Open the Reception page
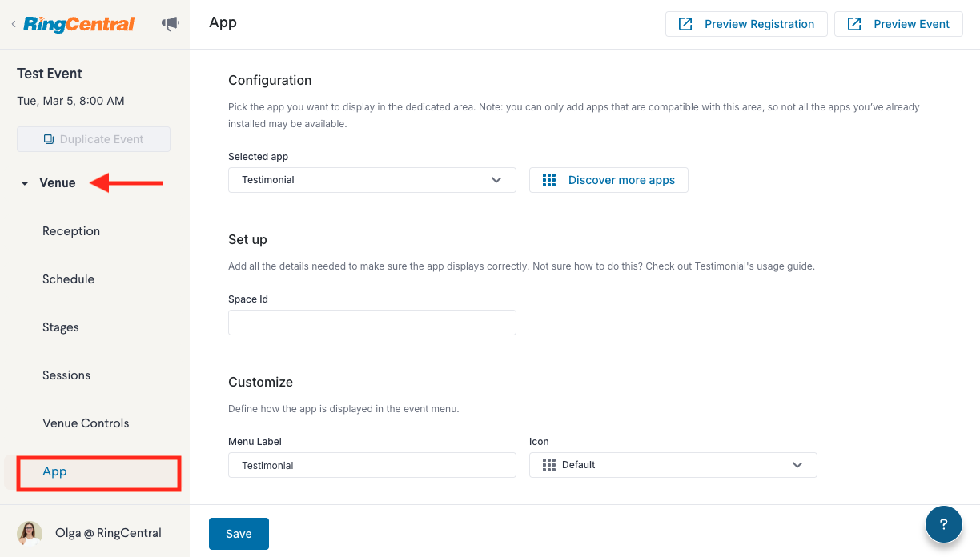 point(71,231)
